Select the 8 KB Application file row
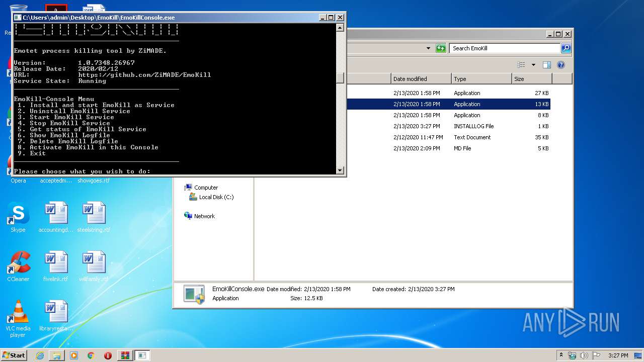 click(403, 115)
